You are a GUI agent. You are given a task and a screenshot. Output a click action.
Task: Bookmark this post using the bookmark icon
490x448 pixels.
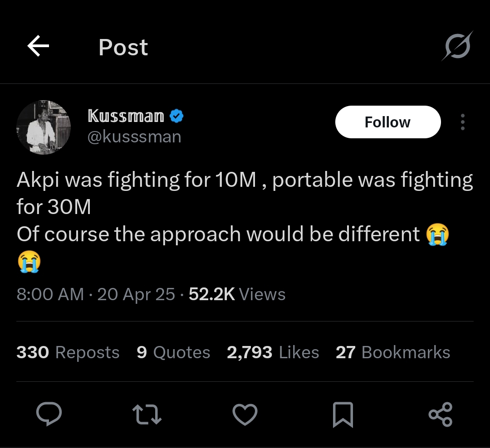point(343,414)
